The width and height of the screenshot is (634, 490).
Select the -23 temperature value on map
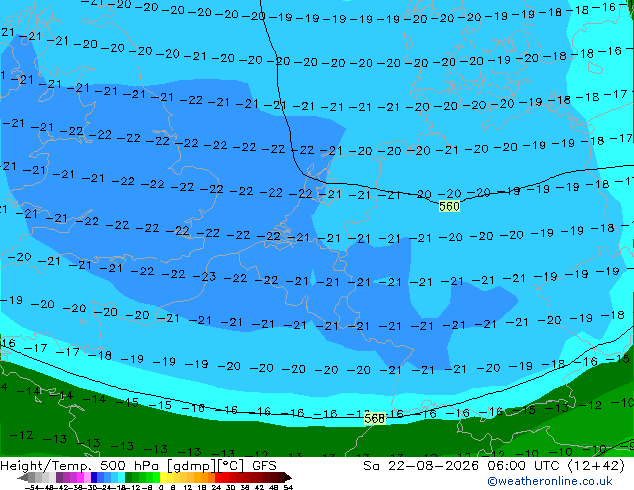[204, 277]
